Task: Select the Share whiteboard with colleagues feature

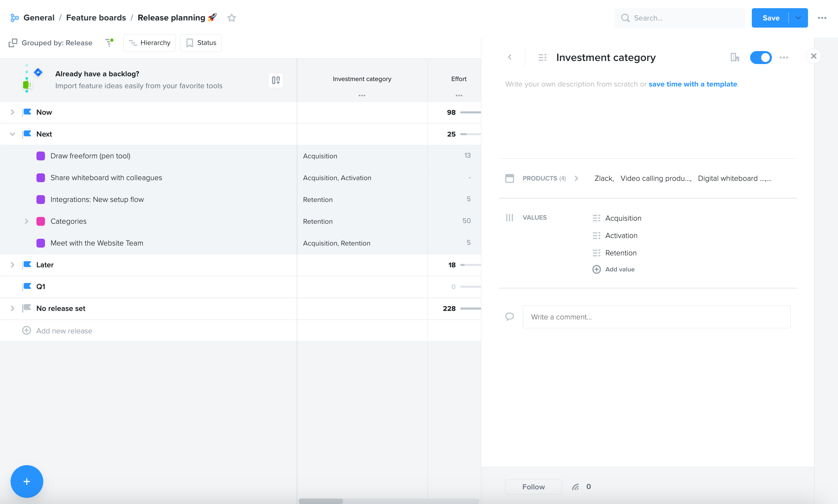Action: [x=106, y=177]
